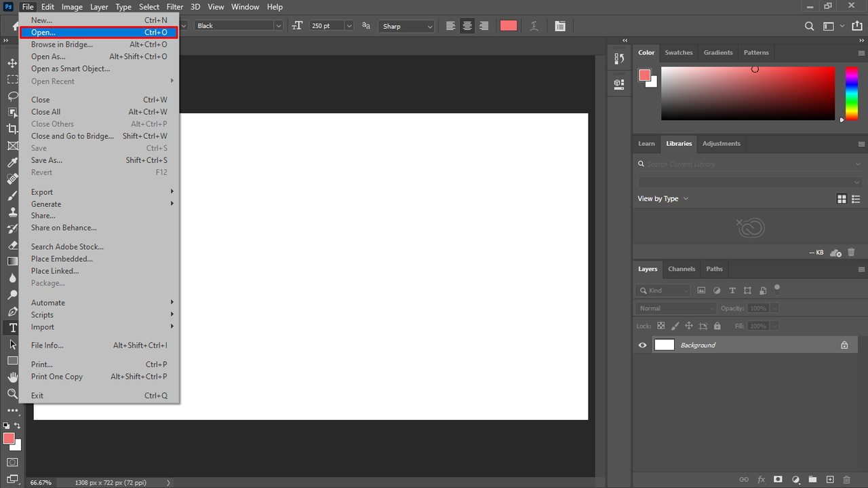Select the Hand tool
The width and height of the screenshot is (868, 488).
click(x=12, y=377)
